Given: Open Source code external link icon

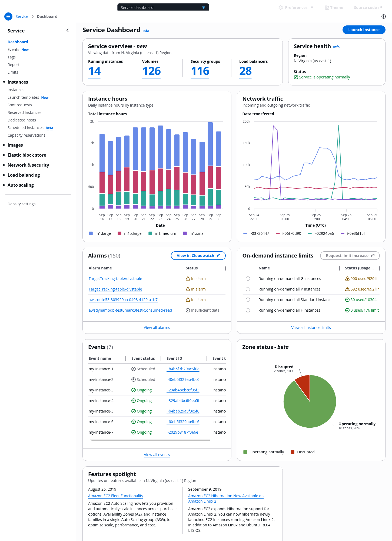Looking at the screenshot, I should click(x=380, y=8).
